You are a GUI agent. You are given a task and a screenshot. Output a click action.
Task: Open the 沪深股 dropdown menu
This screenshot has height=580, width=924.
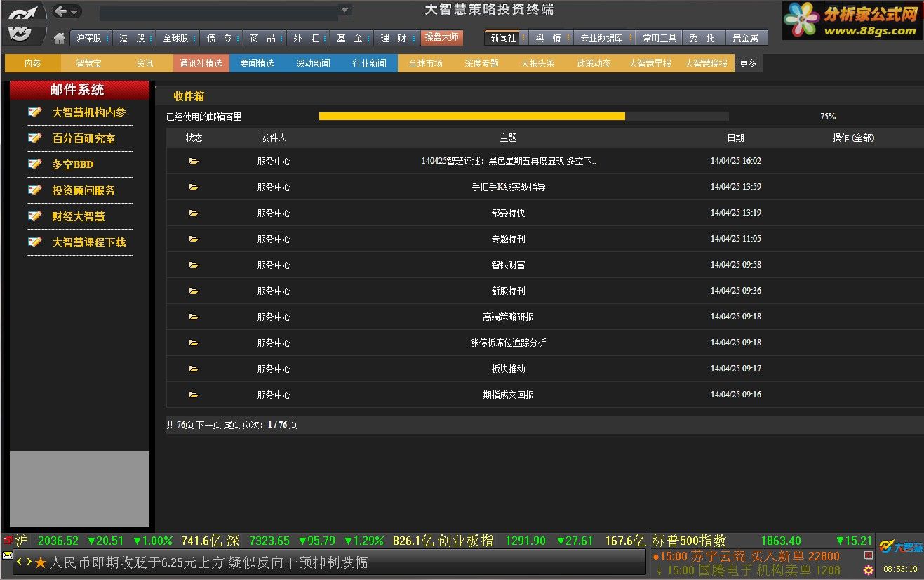click(91, 38)
